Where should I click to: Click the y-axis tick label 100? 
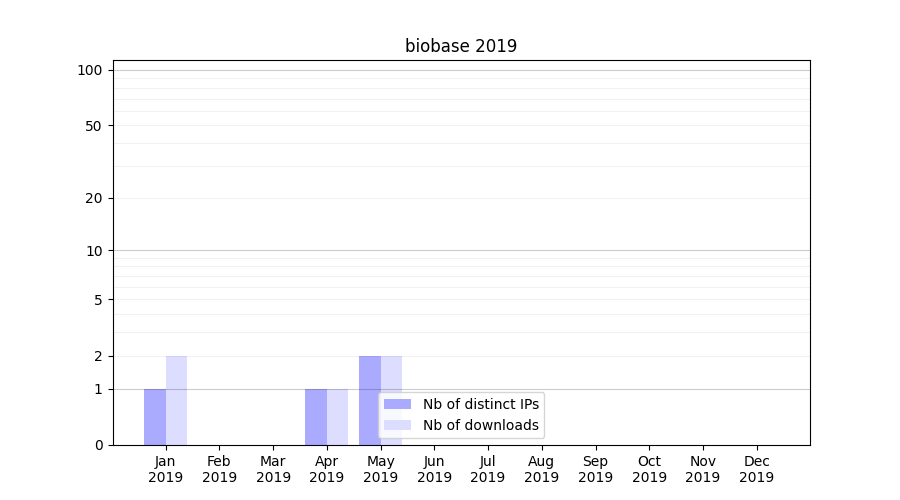[x=90, y=70]
